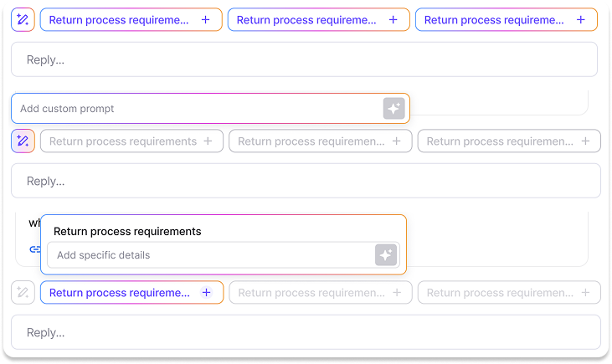
Task: Click the blue link icon left of the popup
Action: pyautogui.click(x=34, y=249)
